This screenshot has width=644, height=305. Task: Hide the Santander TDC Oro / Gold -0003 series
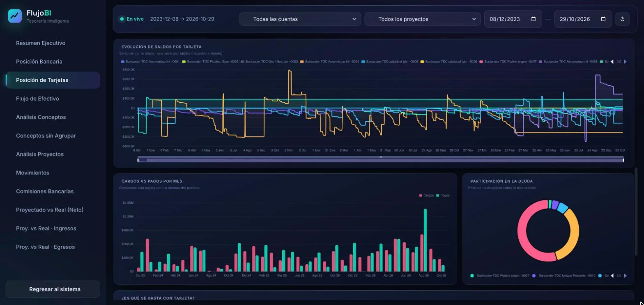click(x=269, y=62)
